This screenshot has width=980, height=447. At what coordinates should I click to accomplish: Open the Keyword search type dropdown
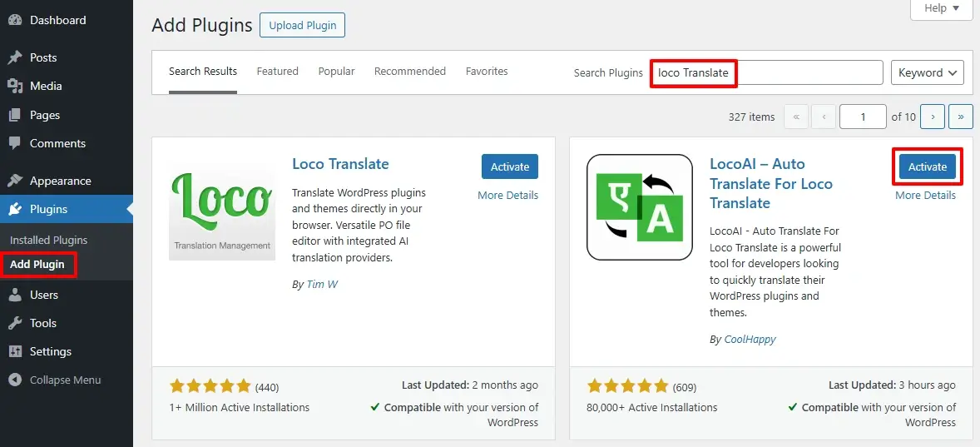point(927,72)
